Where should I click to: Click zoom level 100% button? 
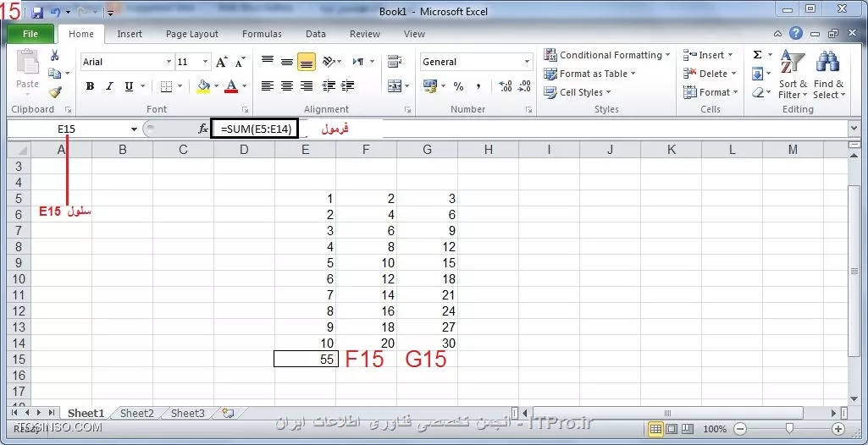[x=715, y=429]
